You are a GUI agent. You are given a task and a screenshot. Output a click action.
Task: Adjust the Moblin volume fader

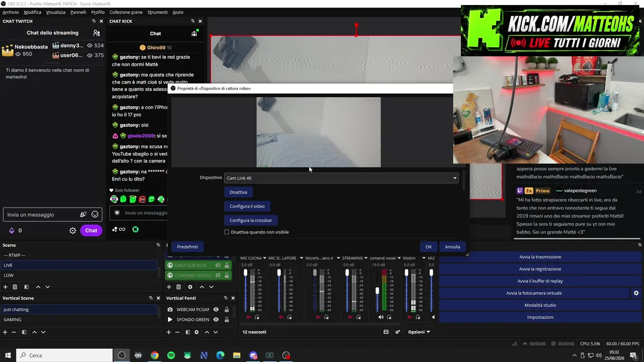coord(407,273)
